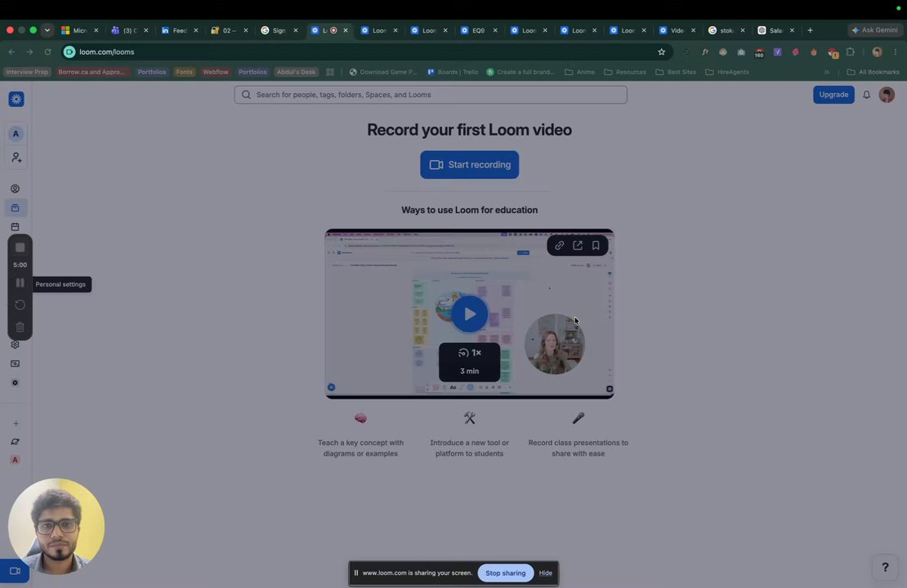Click the screen capture icon below settings
Image resolution: width=907 pixels, height=588 pixels.
pos(15,363)
